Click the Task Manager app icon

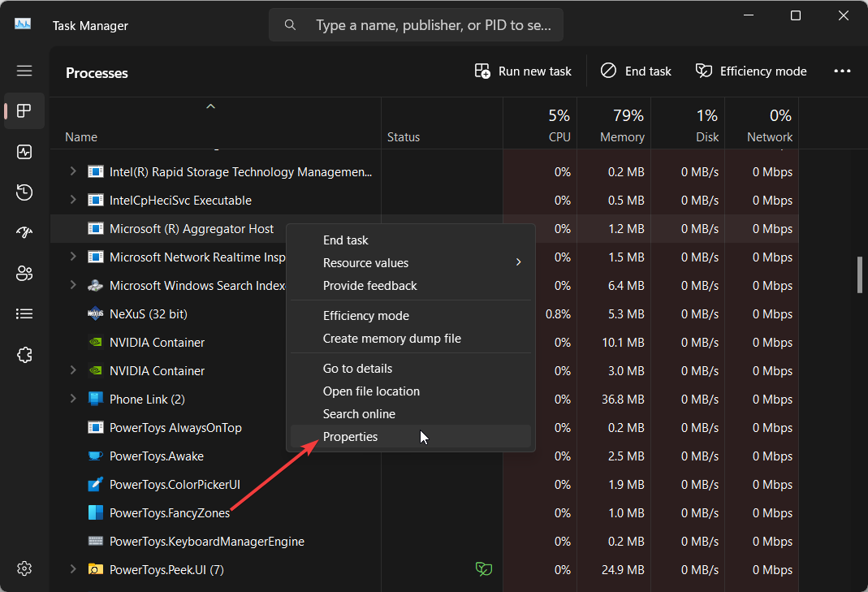(x=23, y=24)
